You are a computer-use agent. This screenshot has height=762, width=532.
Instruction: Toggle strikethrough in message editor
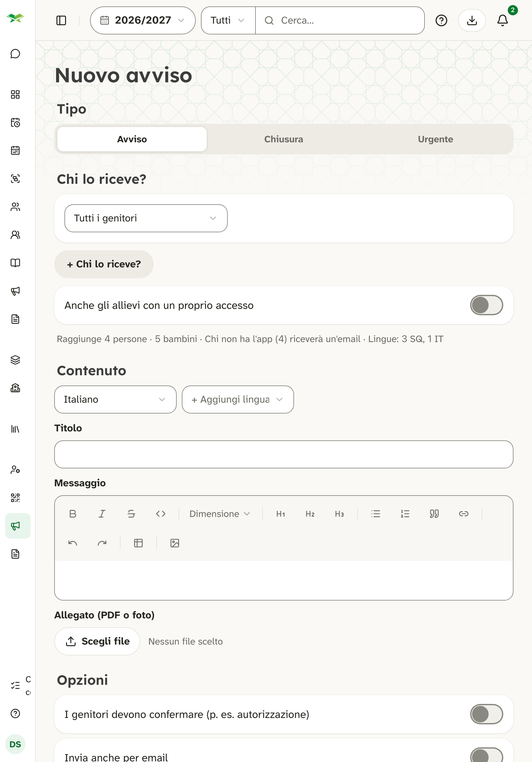click(x=131, y=514)
